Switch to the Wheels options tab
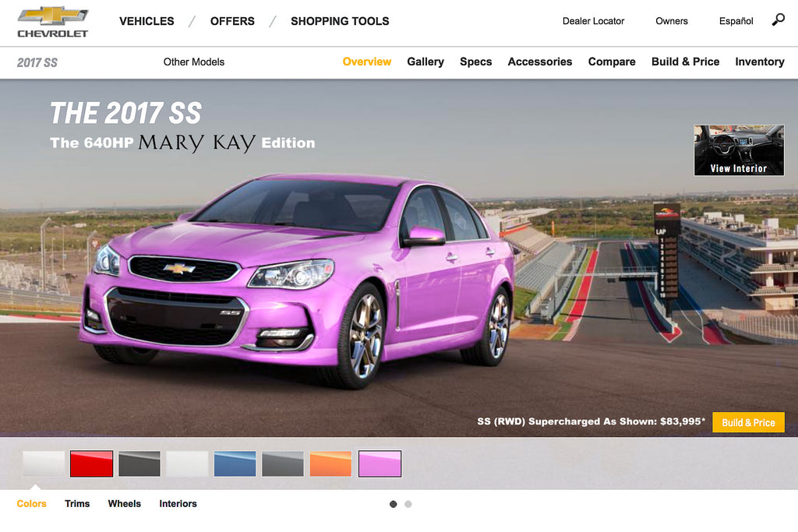 125,504
